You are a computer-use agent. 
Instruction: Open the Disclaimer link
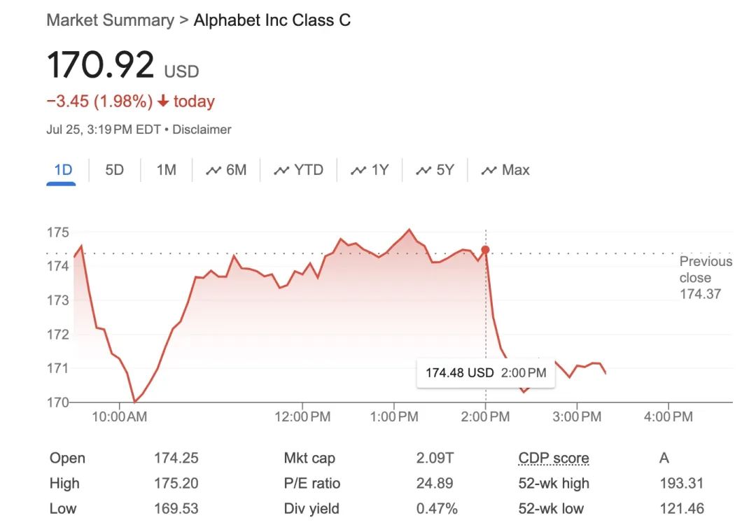tap(202, 129)
